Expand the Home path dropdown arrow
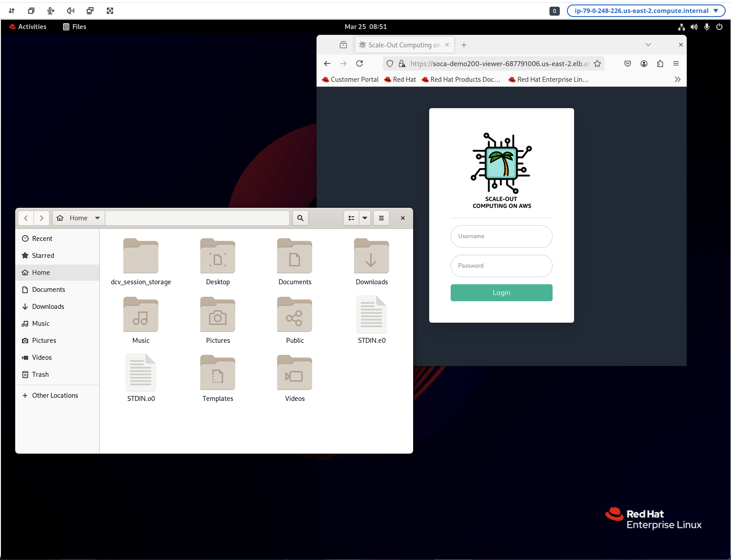This screenshot has height=560, width=731. [97, 218]
